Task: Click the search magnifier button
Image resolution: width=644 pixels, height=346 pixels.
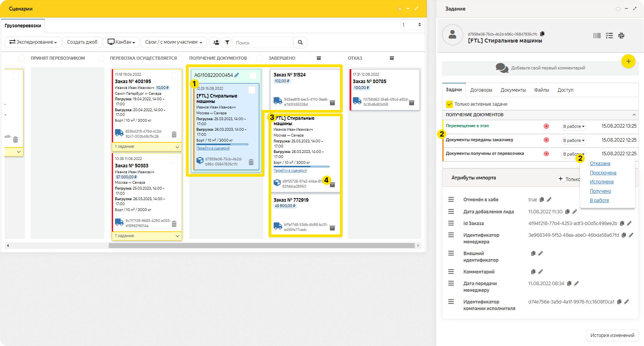Action: 300,43
